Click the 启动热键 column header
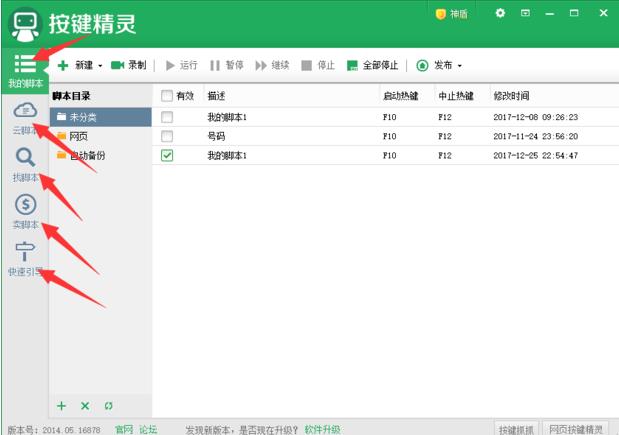Viewport: 619px width, 435px height. (x=400, y=96)
